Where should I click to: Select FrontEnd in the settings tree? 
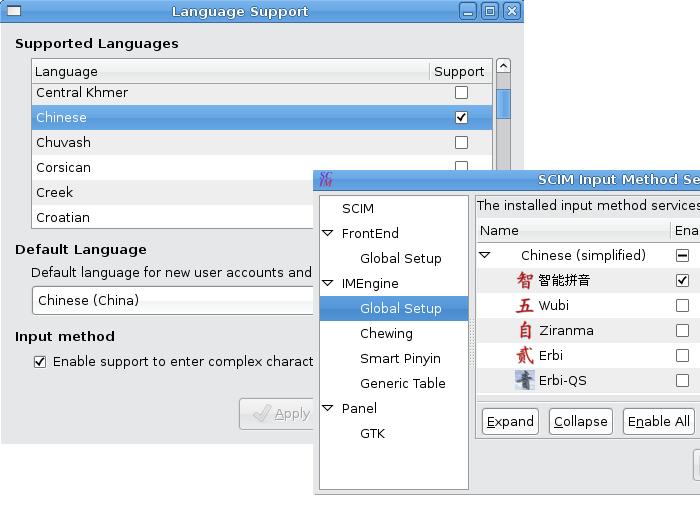pos(370,233)
